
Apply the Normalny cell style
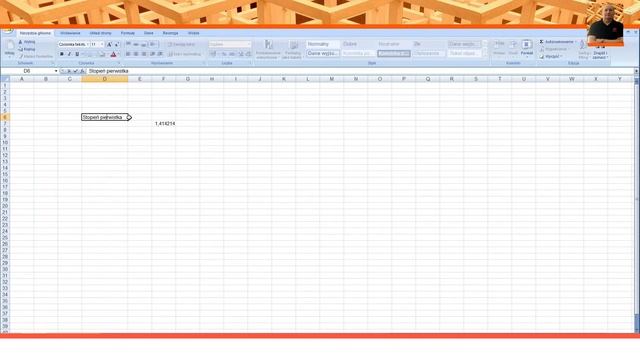pos(323,44)
